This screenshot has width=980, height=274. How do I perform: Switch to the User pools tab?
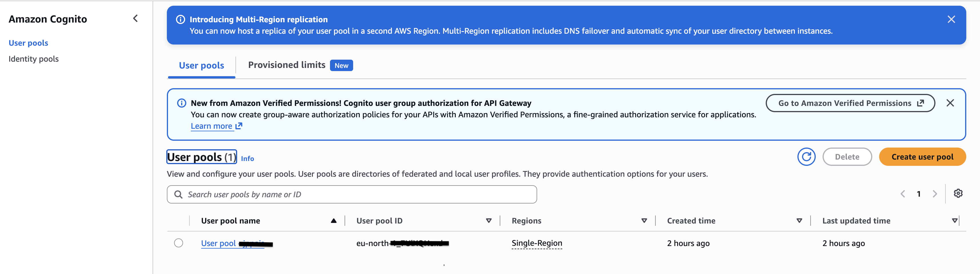pyautogui.click(x=202, y=65)
